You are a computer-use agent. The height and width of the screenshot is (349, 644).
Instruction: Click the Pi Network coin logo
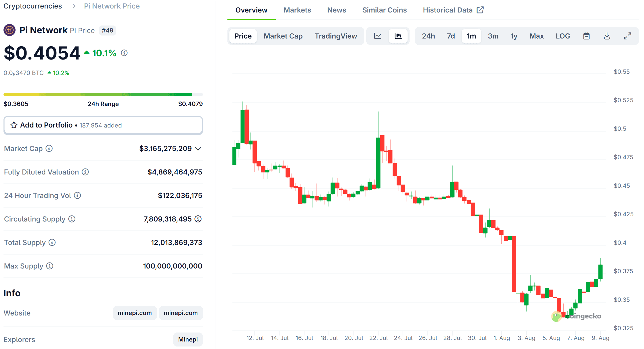click(x=10, y=30)
